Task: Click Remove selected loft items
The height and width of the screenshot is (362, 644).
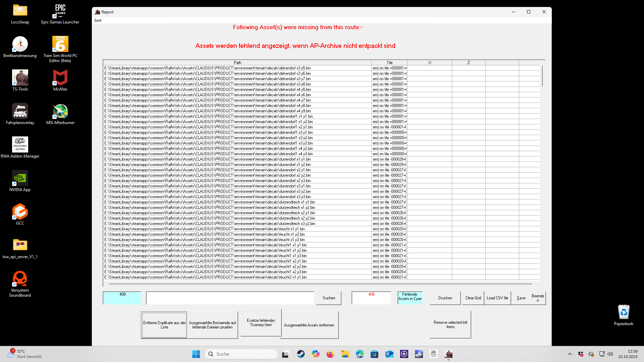Action: tap(450, 324)
